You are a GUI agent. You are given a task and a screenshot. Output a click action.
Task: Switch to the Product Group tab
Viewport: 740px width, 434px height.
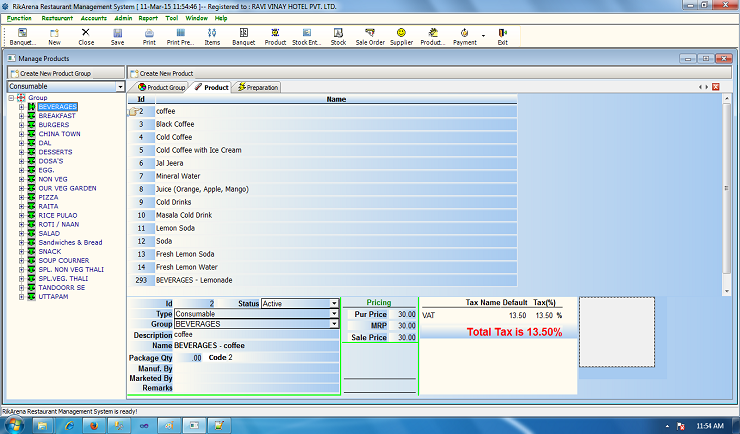(161, 88)
